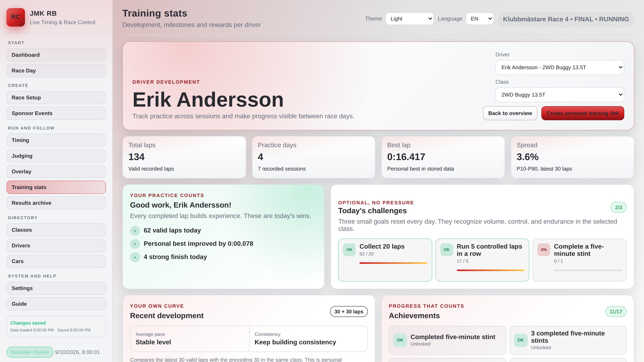This screenshot has height=362, width=644.
Task: Navigate to Judging
Action: pyautogui.click(x=56, y=156)
